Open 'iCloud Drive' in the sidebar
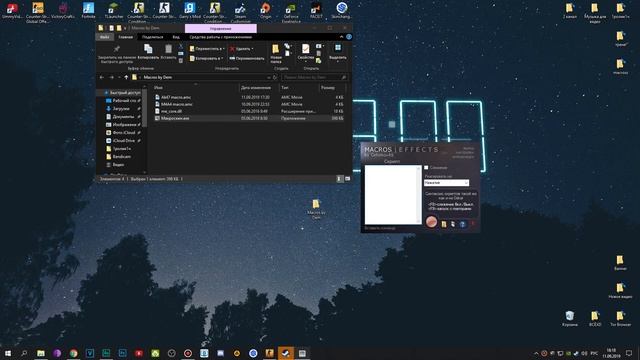 (x=121, y=140)
